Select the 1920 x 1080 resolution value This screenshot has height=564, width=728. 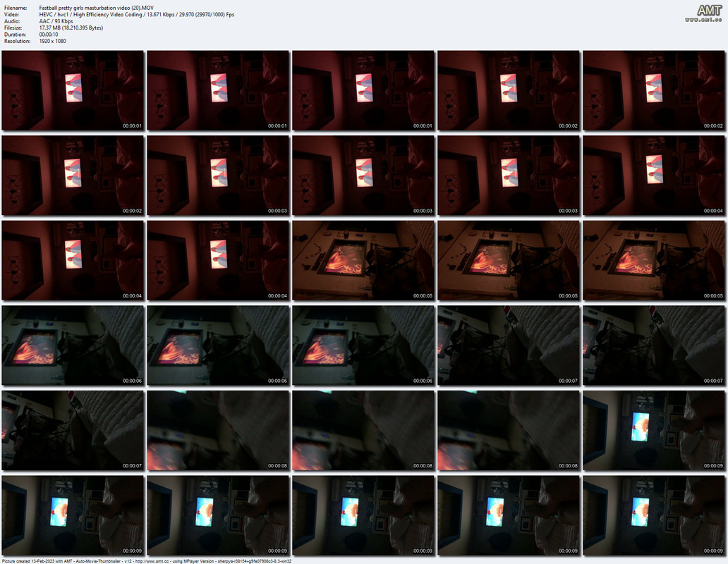pyautogui.click(x=52, y=41)
